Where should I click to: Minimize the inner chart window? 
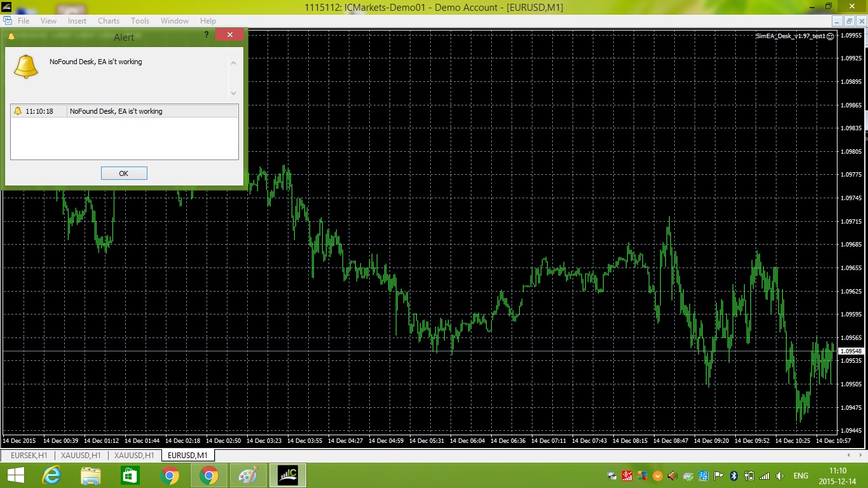point(837,21)
